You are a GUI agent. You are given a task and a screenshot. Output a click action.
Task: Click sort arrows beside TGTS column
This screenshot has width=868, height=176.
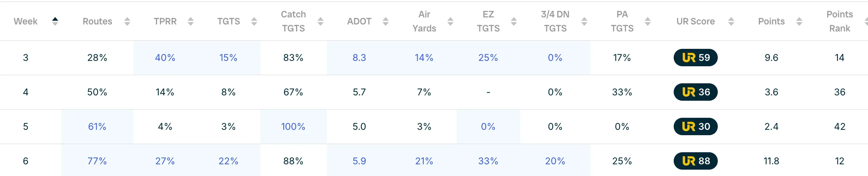point(254,21)
